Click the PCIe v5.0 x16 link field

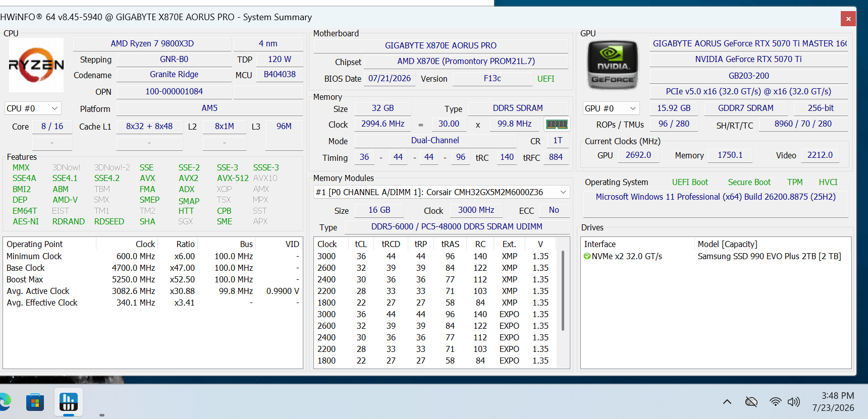click(x=749, y=92)
